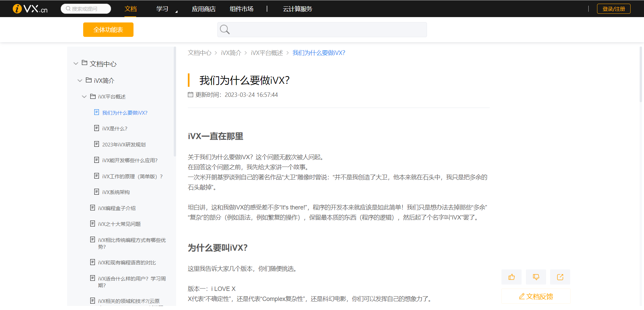Open iVX是什么? in sidebar
Image resolution: width=644 pixels, height=310 pixels.
(x=115, y=128)
